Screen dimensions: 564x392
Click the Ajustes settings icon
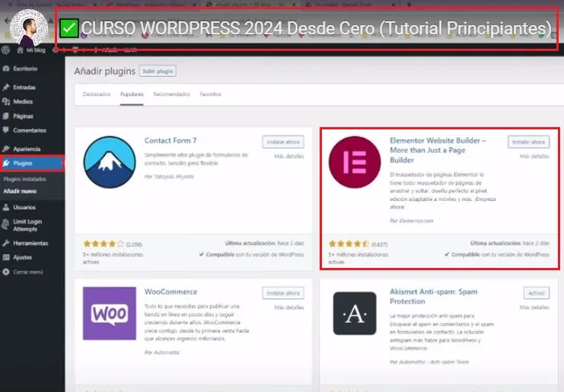pyautogui.click(x=6, y=257)
